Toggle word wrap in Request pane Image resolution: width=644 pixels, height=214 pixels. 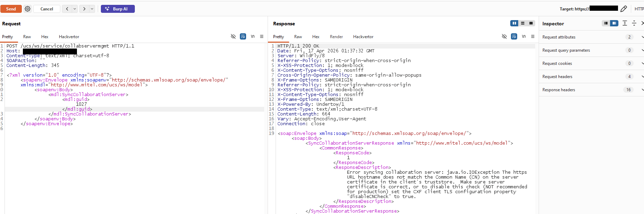point(243,36)
